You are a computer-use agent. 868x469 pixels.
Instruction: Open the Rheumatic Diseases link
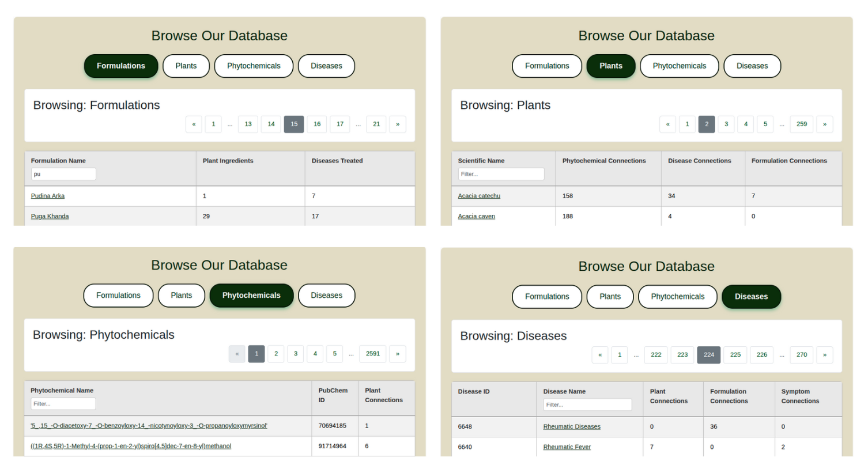[x=571, y=427]
